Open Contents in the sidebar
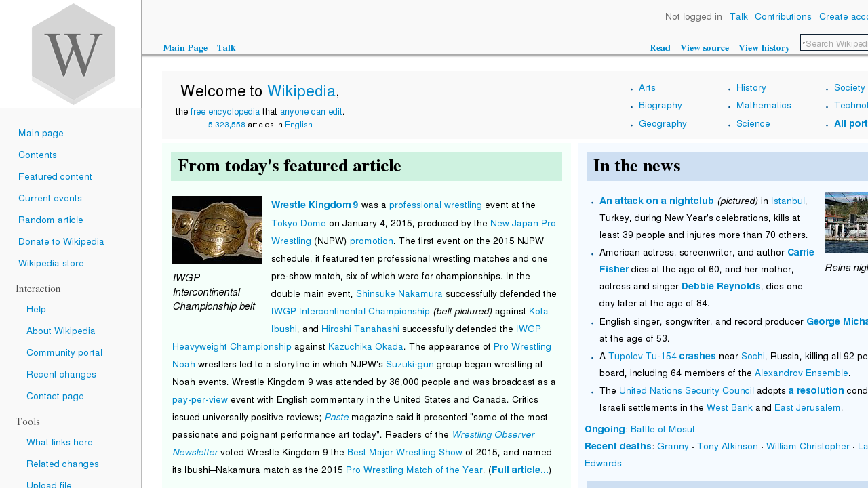The height and width of the screenshot is (488, 868). coord(37,155)
